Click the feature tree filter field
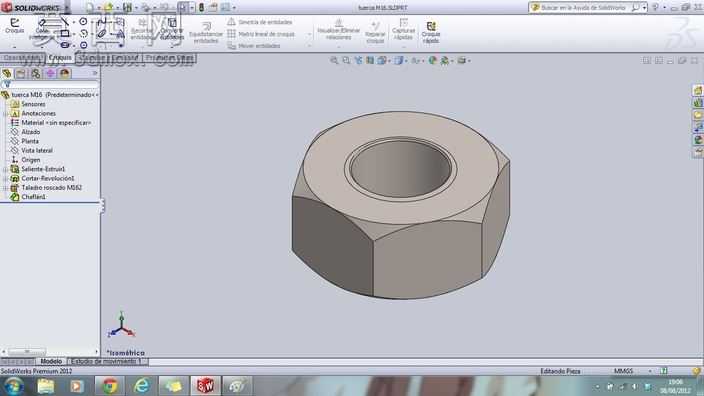 click(x=50, y=84)
